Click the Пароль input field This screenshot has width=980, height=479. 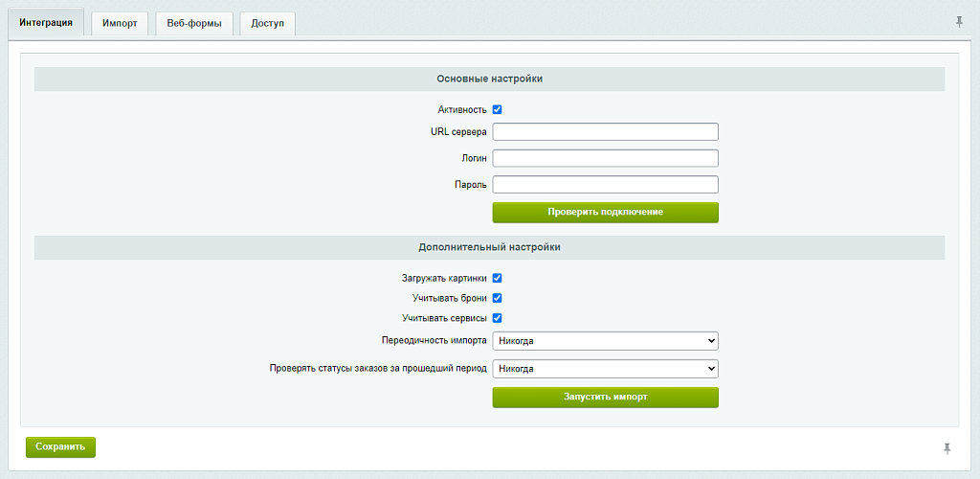[605, 185]
